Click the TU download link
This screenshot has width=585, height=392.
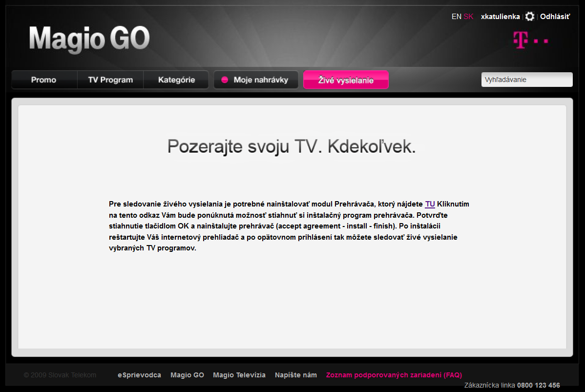pos(430,204)
